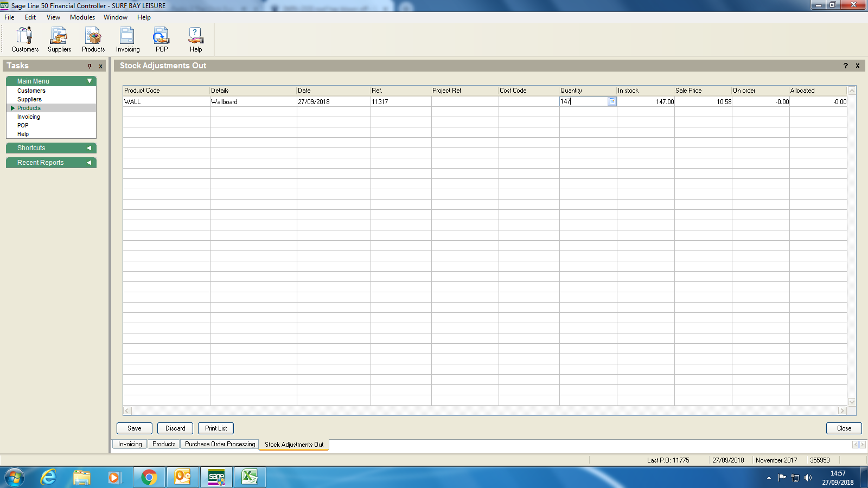Open the Modules menu
The width and height of the screenshot is (868, 488).
pos(82,17)
